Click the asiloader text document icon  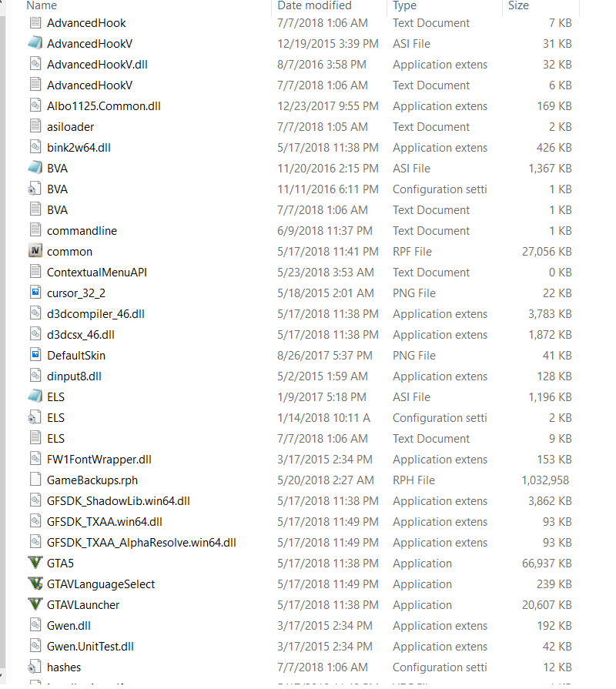35,126
